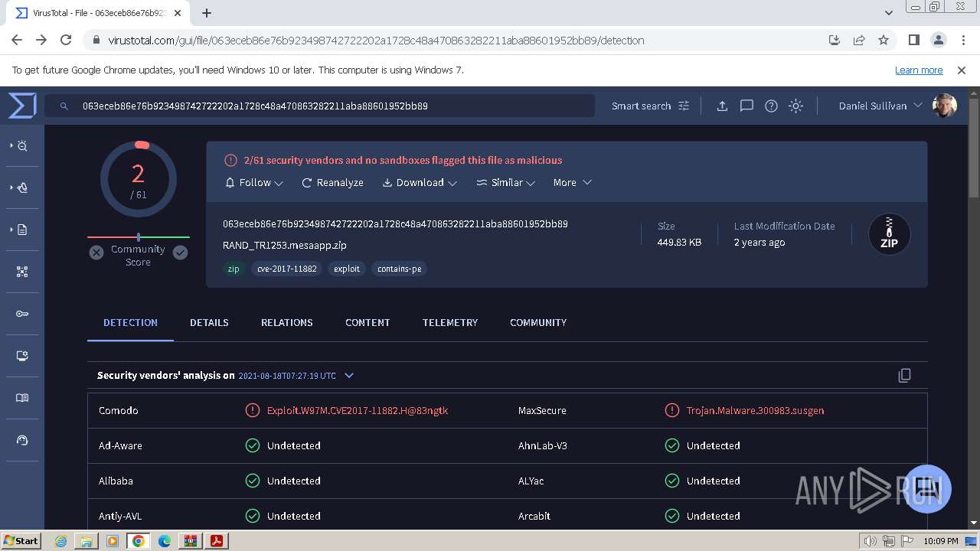980x551 pixels.
Task: Reload the page in Chrome
Action: 66,40
